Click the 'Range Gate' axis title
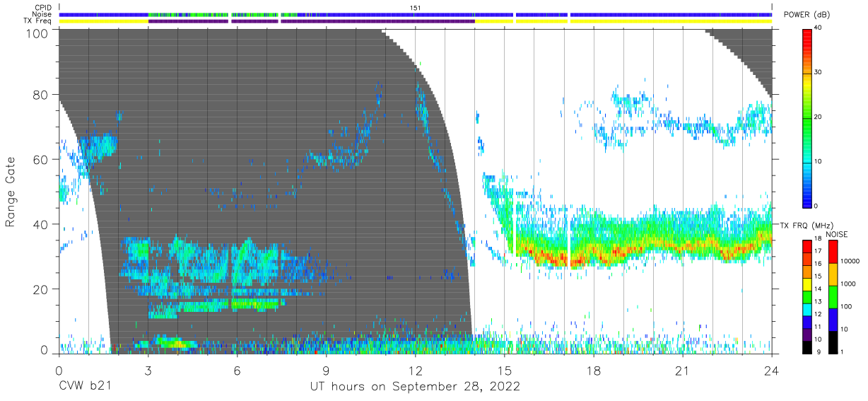This screenshot has width=868, height=401. tap(11, 192)
